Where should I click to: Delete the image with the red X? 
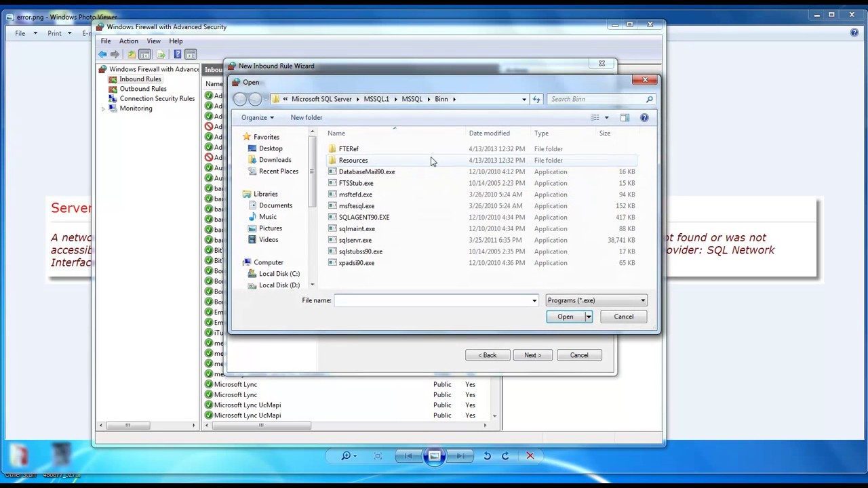(x=530, y=456)
